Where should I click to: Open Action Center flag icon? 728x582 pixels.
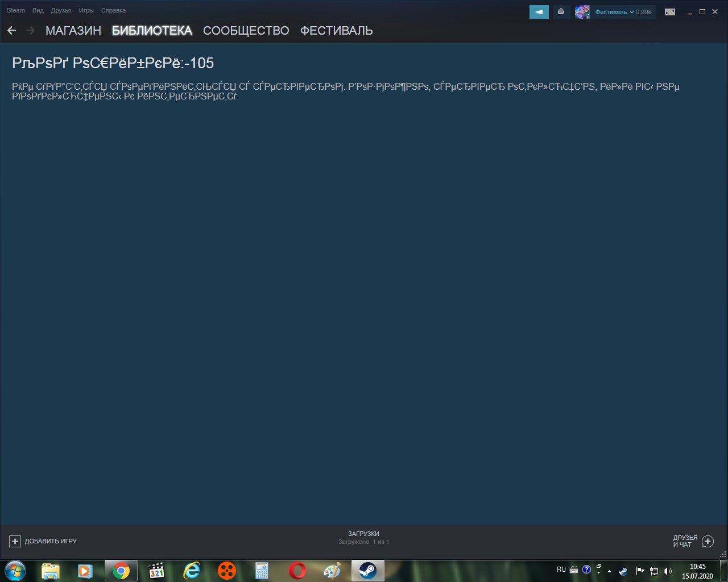point(640,571)
